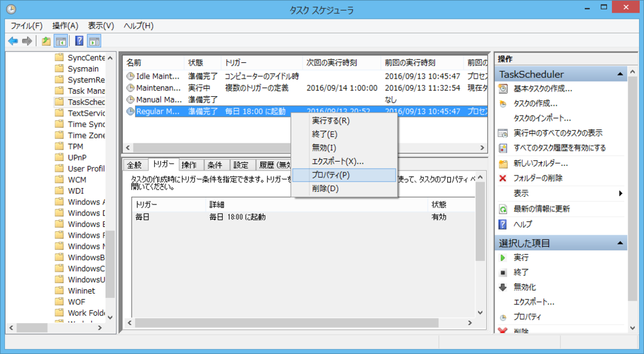Click the clock icon of Idle Maint... task
This screenshot has height=354, width=644.
click(130, 76)
